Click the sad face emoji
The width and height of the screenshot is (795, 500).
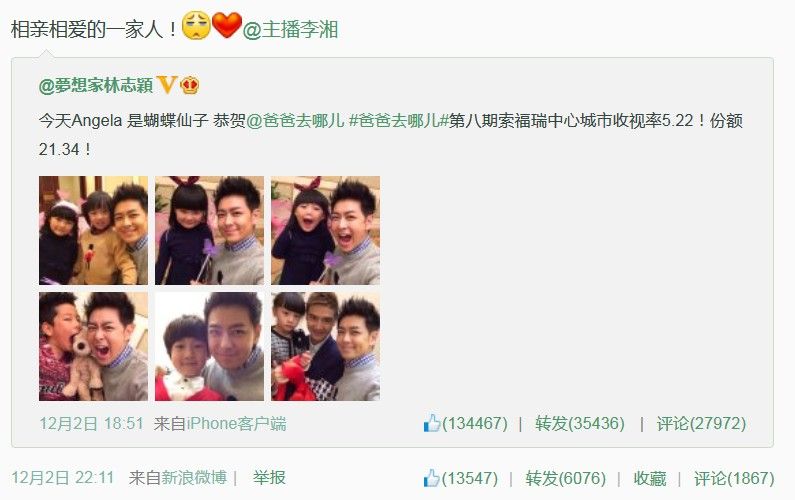tap(196, 25)
